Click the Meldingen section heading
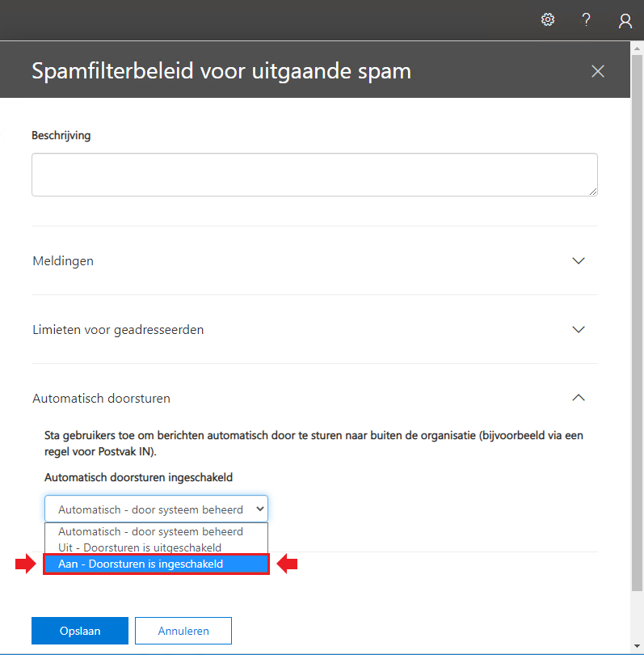Screen dimensions: 644x655 [x=63, y=261]
